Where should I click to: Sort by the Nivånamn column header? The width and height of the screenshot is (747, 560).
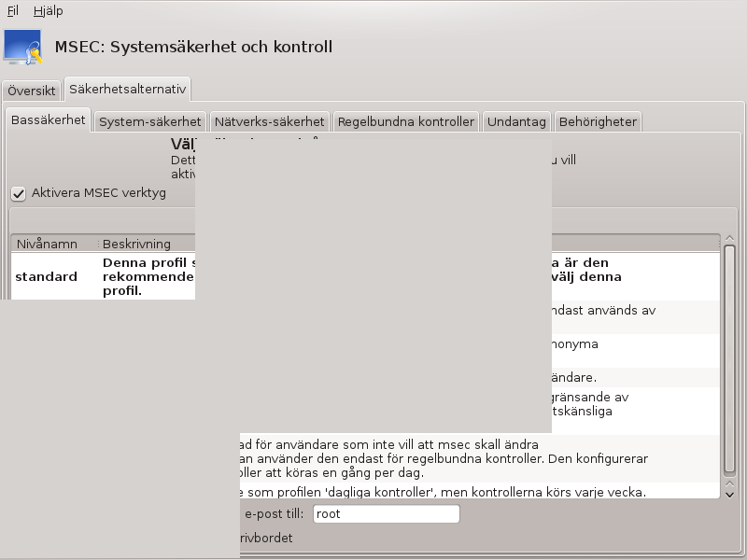(x=54, y=244)
